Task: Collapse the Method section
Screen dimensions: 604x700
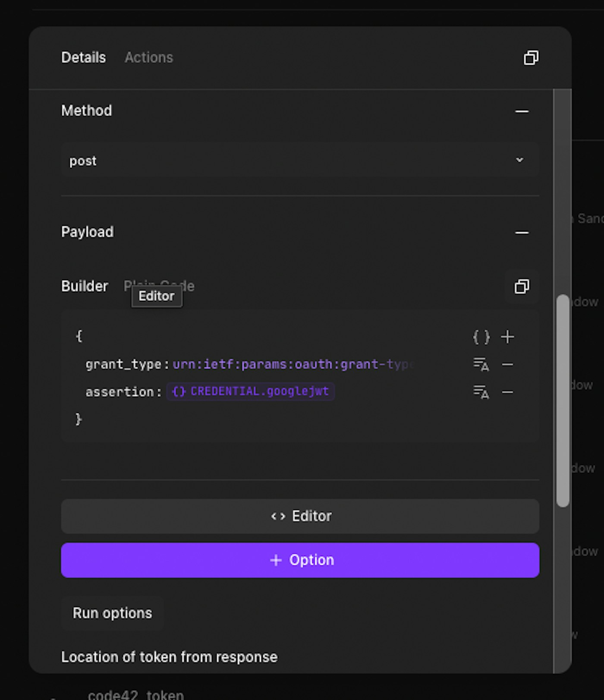Action: [x=522, y=111]
